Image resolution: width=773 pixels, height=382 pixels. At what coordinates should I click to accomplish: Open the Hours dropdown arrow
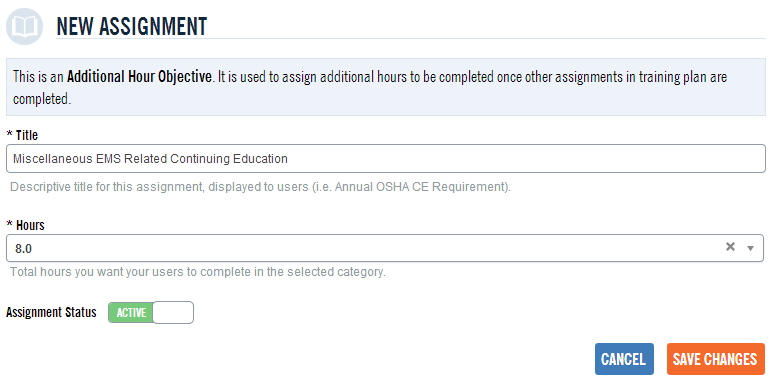point(750,248)
